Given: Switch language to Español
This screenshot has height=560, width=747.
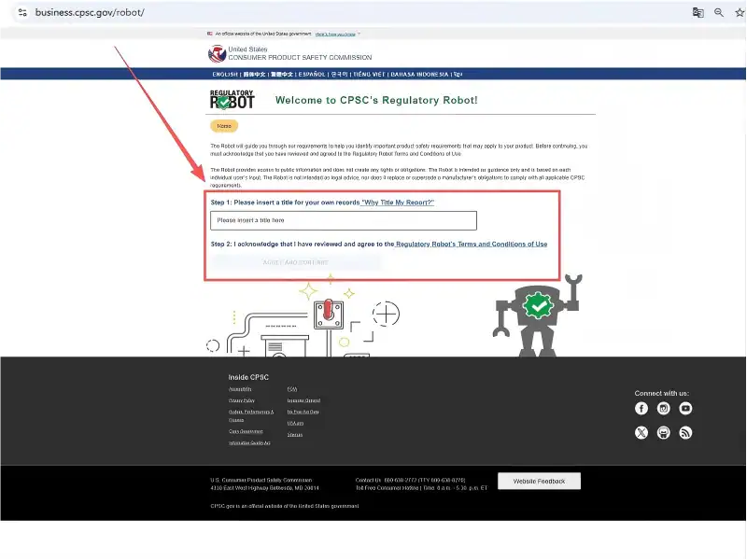Looking at the screenshot, I should pyautogui.click(x=312, y=75).
